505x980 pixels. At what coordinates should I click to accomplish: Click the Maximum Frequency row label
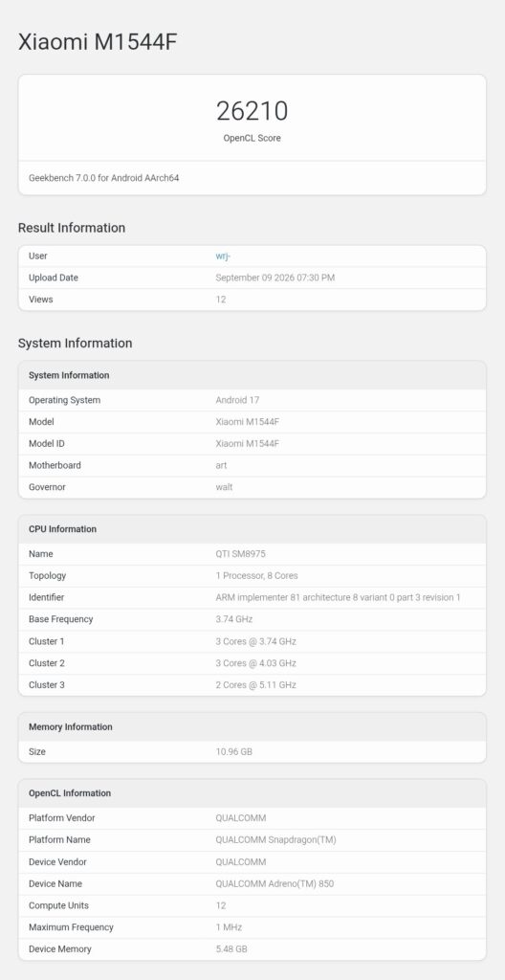tap(71, 927)
